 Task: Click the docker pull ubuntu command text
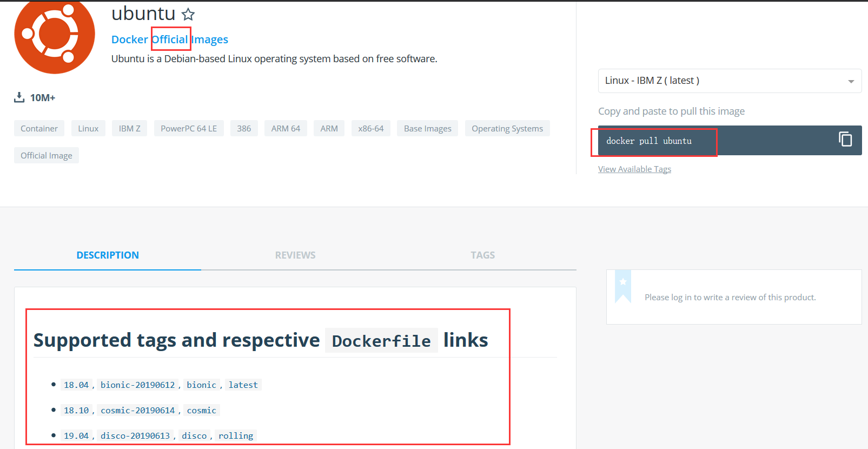649,141
